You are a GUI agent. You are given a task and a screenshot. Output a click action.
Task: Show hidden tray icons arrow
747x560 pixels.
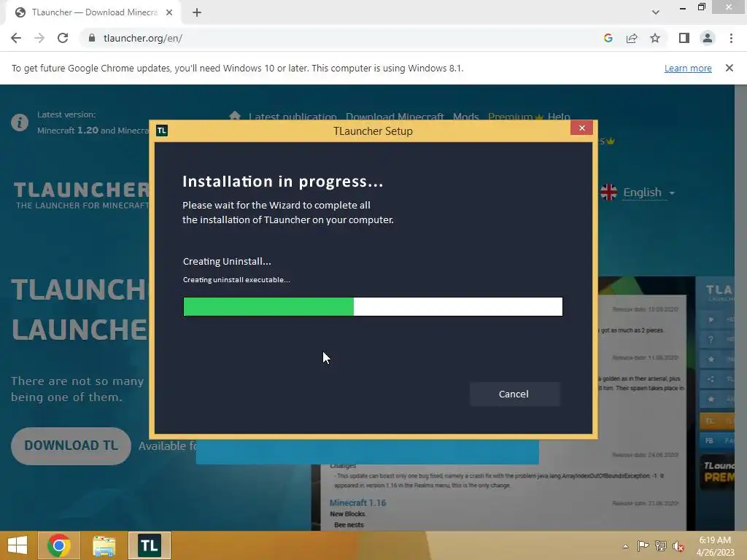tap(625, 546)
